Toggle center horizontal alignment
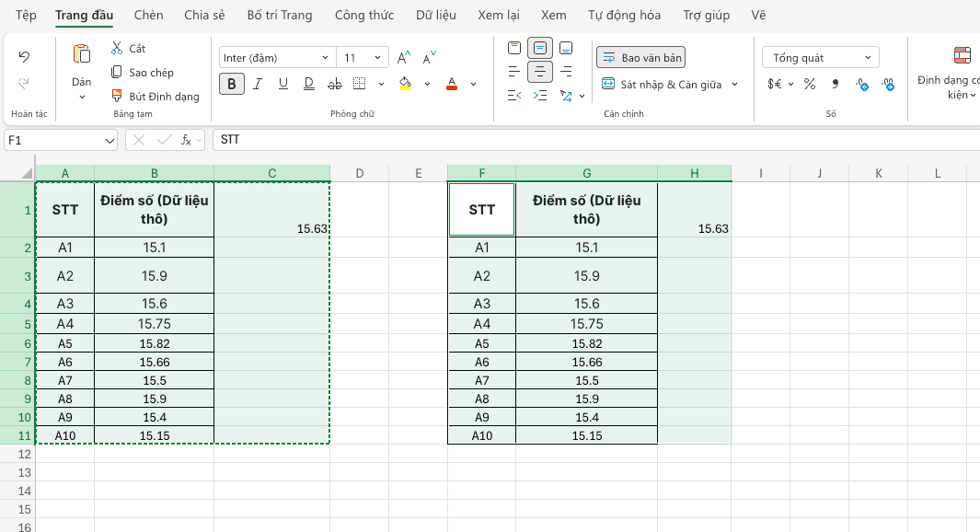 (540, 72)
